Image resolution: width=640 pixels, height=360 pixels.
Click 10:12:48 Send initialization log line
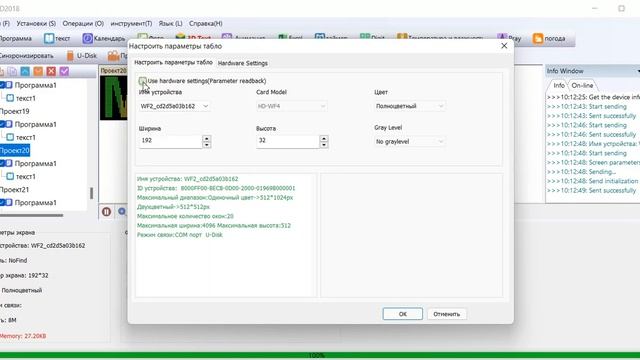pos(592,181)
